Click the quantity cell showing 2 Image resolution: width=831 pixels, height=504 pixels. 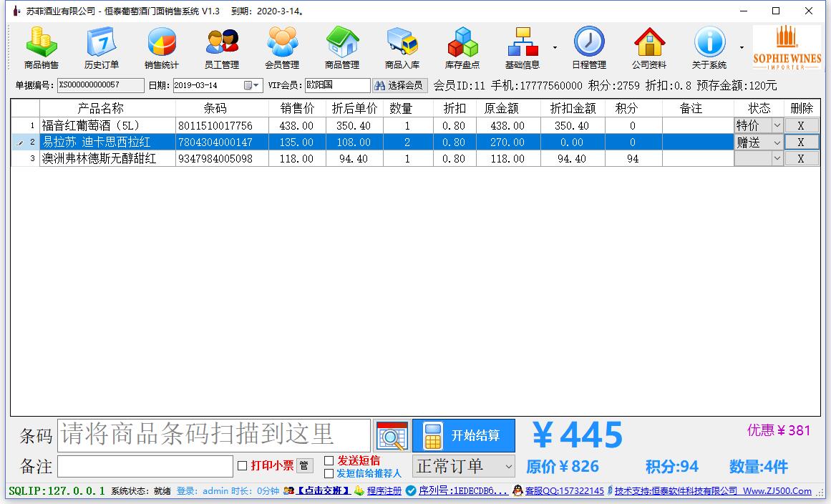408,142
